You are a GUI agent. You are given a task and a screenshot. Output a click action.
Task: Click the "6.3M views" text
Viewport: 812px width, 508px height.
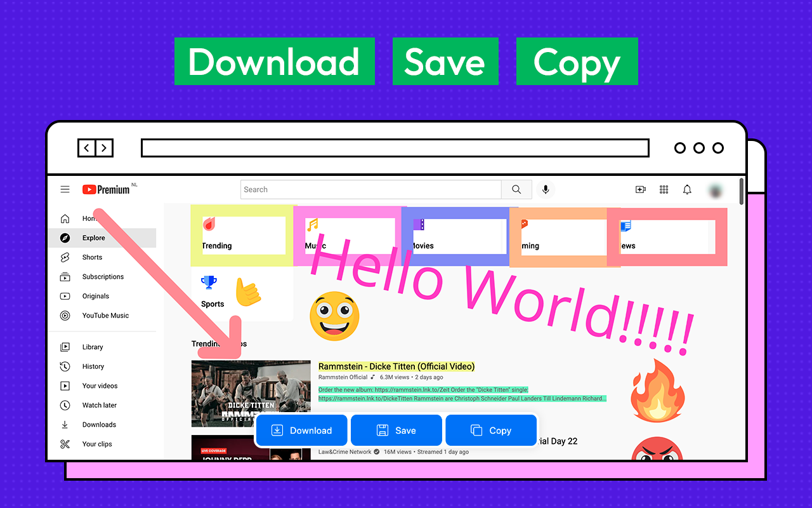[395, 377]
